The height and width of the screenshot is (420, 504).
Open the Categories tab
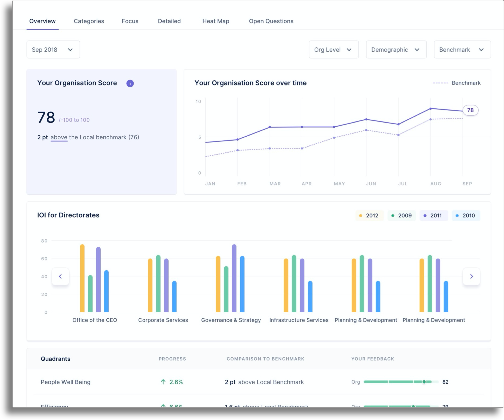click(89, 21)
